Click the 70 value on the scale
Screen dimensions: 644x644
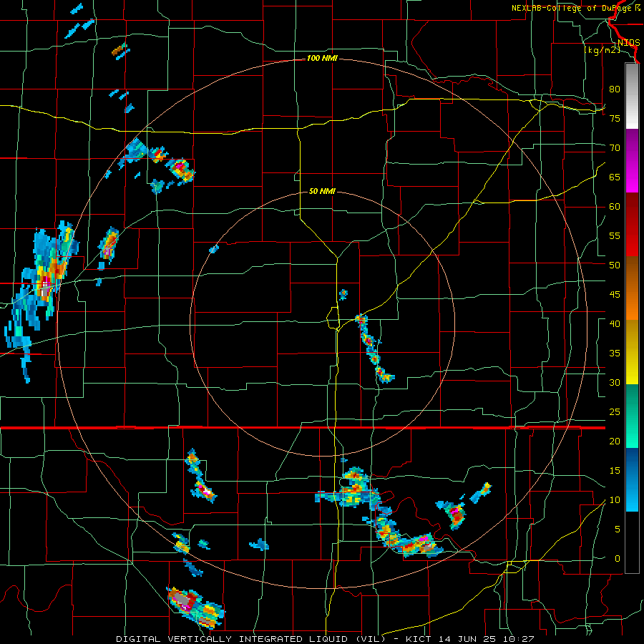click(615, 148)
